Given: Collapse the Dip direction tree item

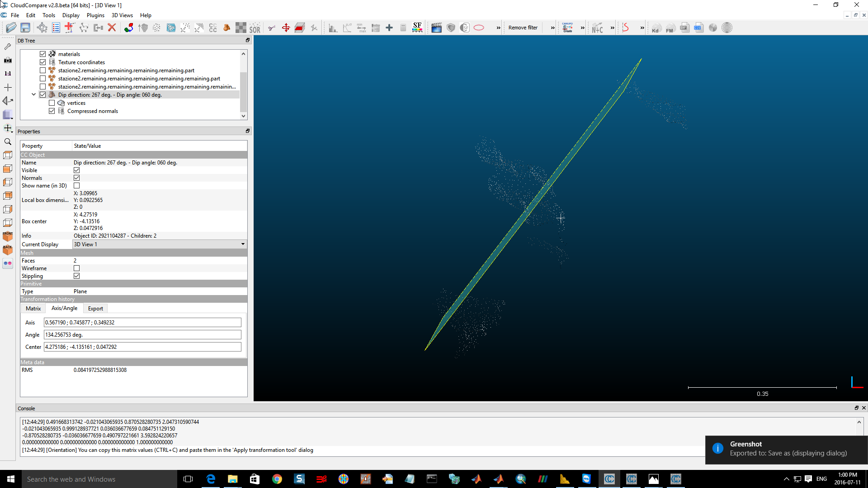Looking at the screenshot, I should pos(33,95).
